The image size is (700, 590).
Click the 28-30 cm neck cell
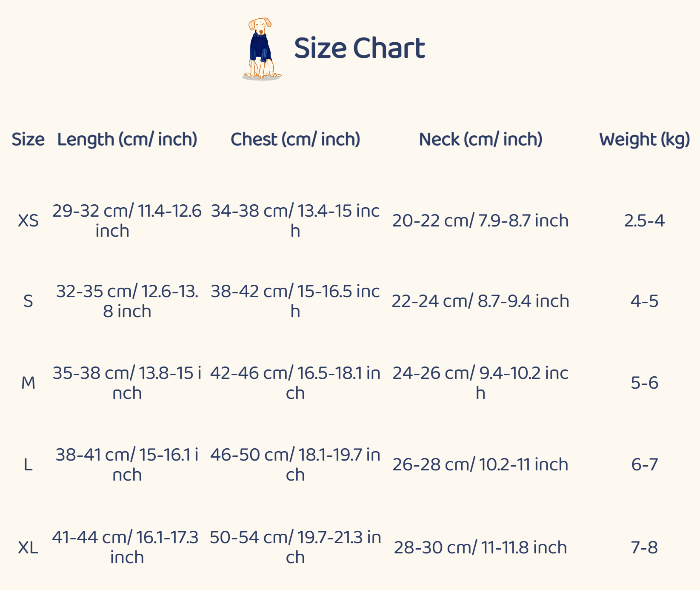coord(480,547)
